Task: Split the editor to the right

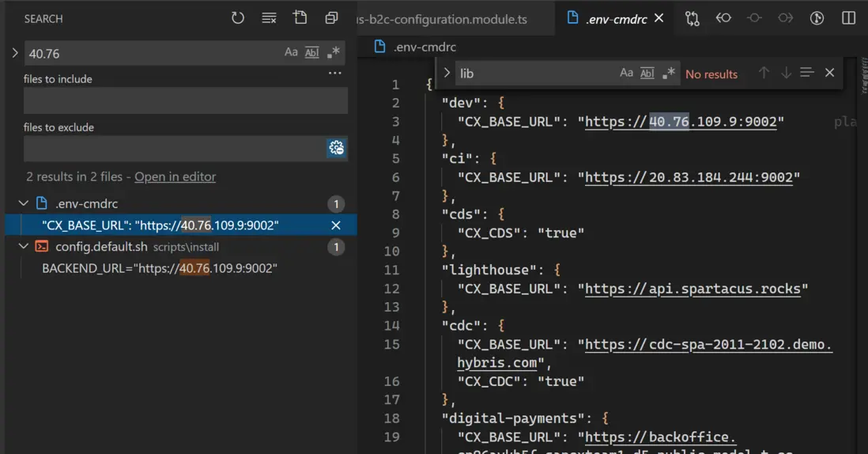Action: click(848, 18)
